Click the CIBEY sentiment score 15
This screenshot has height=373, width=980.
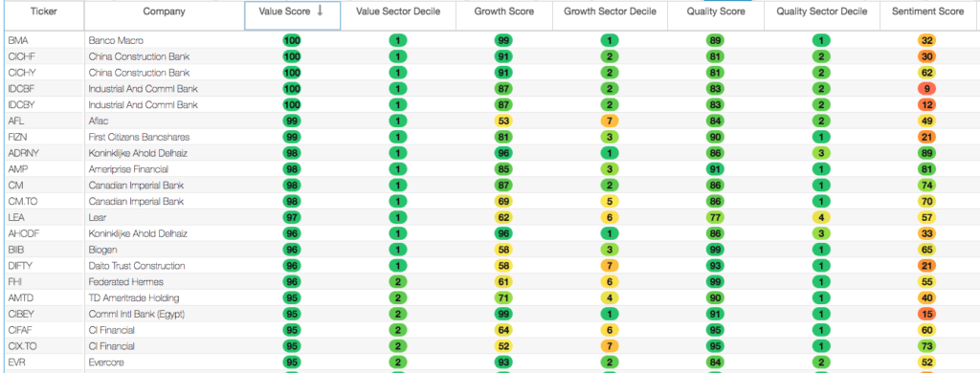click(x=926, y=315)
